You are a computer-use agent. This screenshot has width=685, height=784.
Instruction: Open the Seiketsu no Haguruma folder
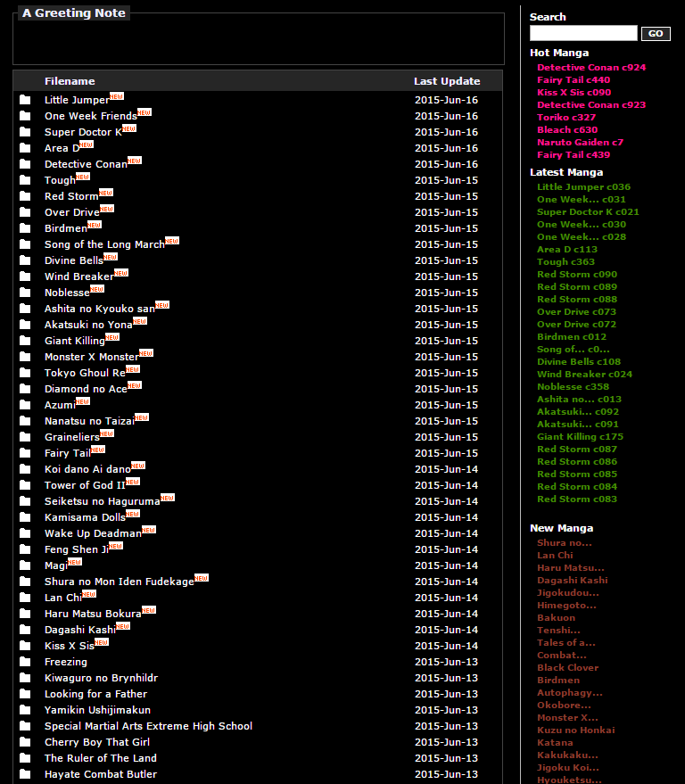tap(102, 501)
